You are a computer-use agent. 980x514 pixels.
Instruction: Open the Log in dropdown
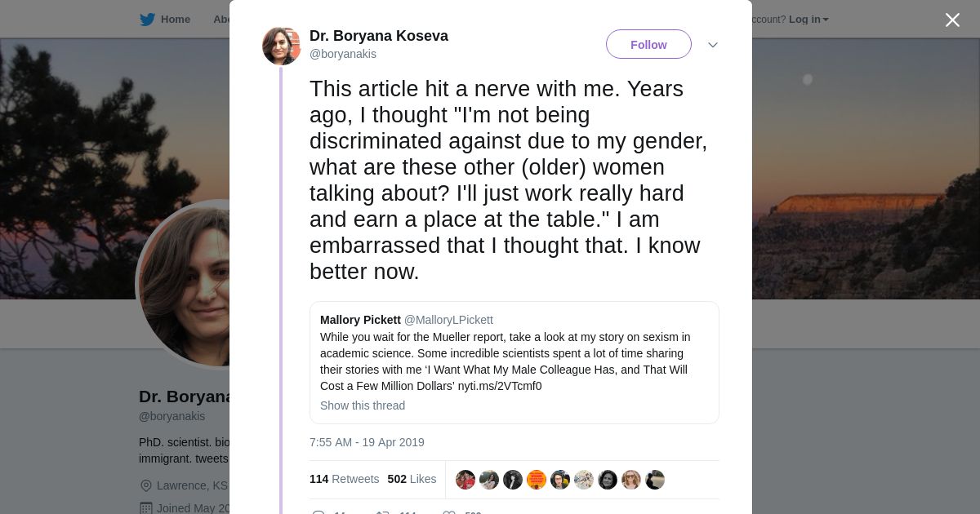(x=808, y=20)
